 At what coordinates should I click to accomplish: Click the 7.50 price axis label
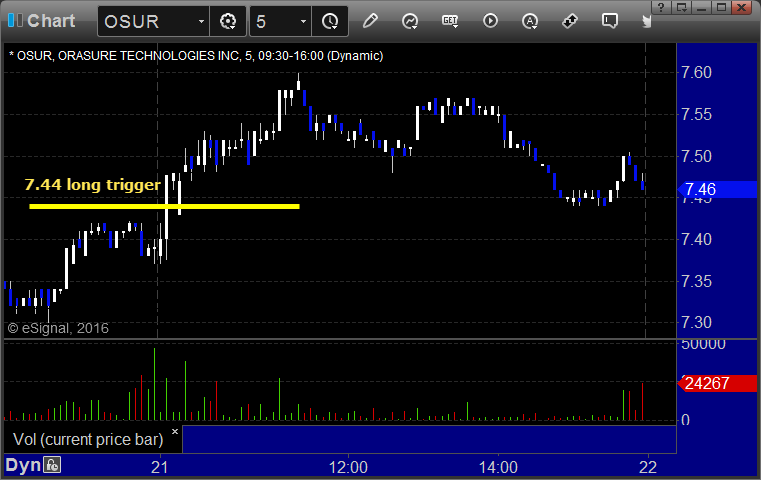[x=696, y=156]
